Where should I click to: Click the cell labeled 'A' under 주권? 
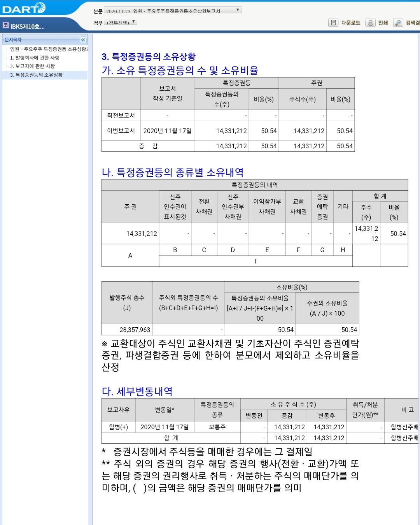(x=130, y=255)
